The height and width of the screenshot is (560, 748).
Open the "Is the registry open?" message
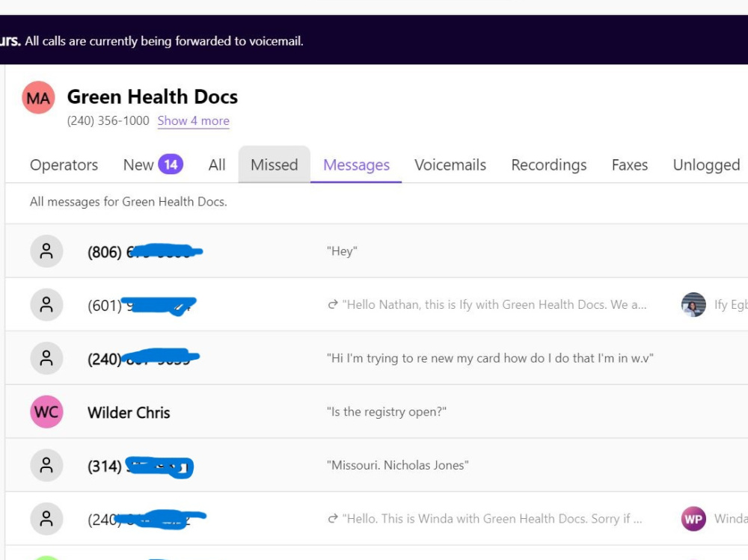387,412
